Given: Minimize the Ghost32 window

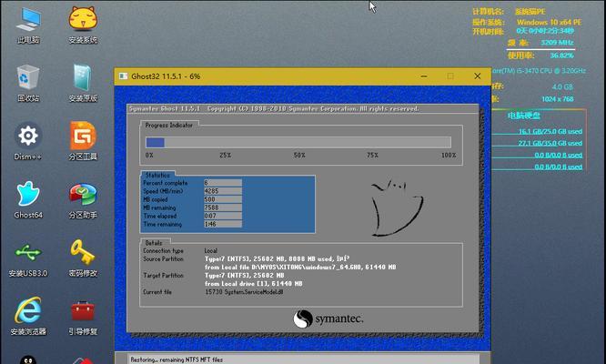Looking at the screenshot, I should click(x=424, y=76).
